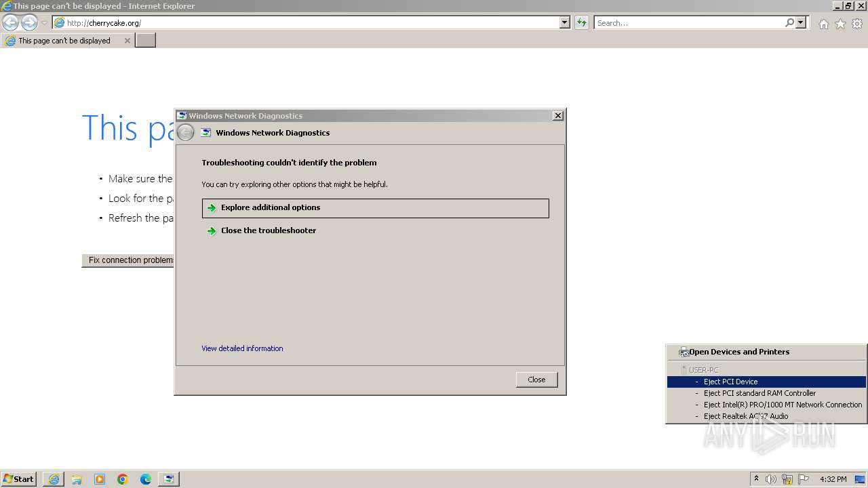Viewport: 868px width, 488px height.
Task: Click the diagnostics wizard back arrow
Action: (185, 133)
